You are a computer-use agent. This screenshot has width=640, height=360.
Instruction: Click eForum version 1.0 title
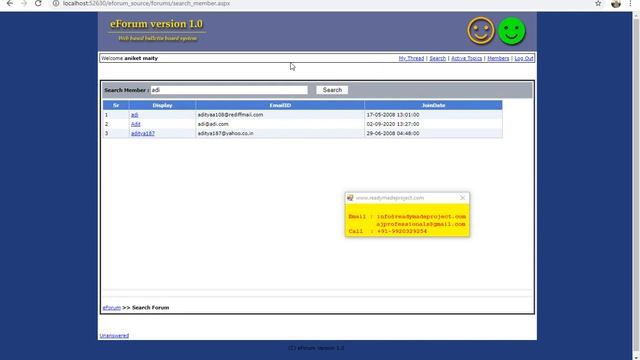point(156,24)
